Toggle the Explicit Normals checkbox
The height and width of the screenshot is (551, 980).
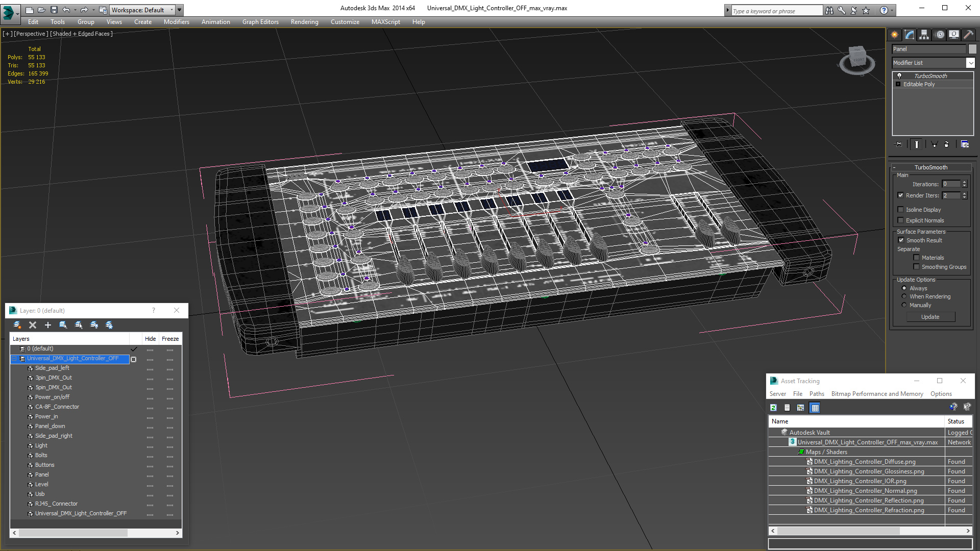pos(901,220)
